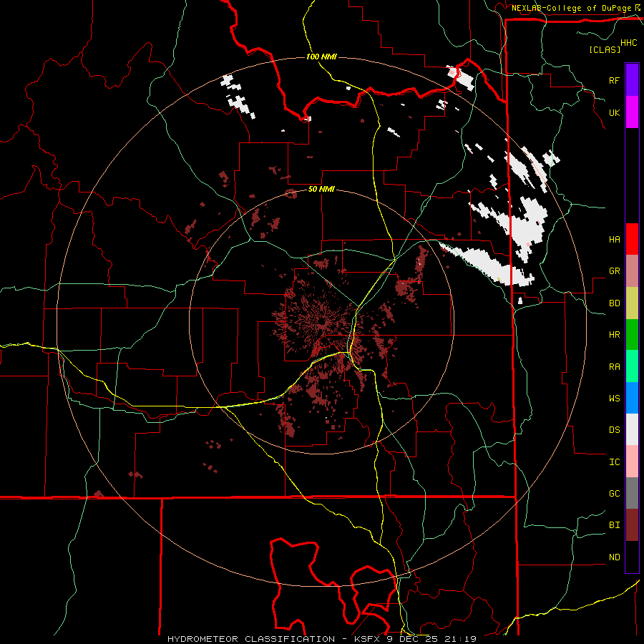Click the 100 NMI range ring label
The image size is (644, 644).
coord(321,57)
